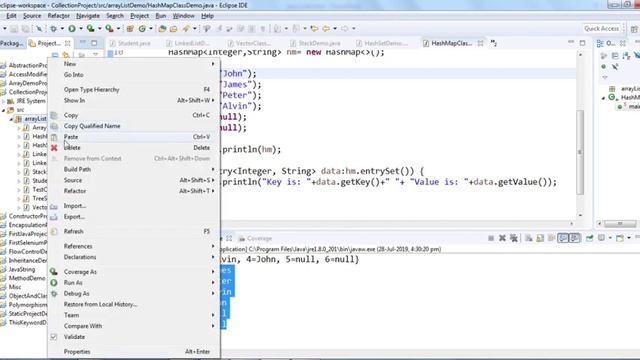Open the Refactor menu in menu bar
The width and height of the screenshot is (640, 360).
[x=58, y=16]
